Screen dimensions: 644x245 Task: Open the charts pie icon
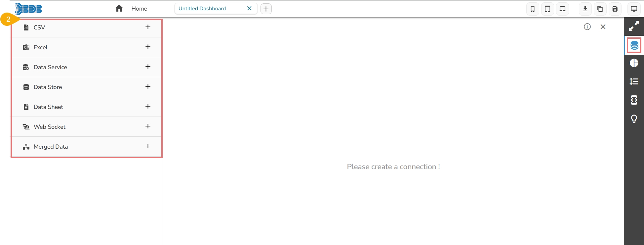(x=634, y=63)
